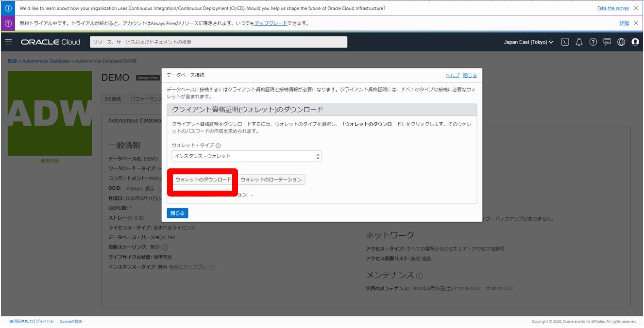Click the ネットワーク section heading
The height and width of the screenshot is (328, 644).
tap(390, 235)
